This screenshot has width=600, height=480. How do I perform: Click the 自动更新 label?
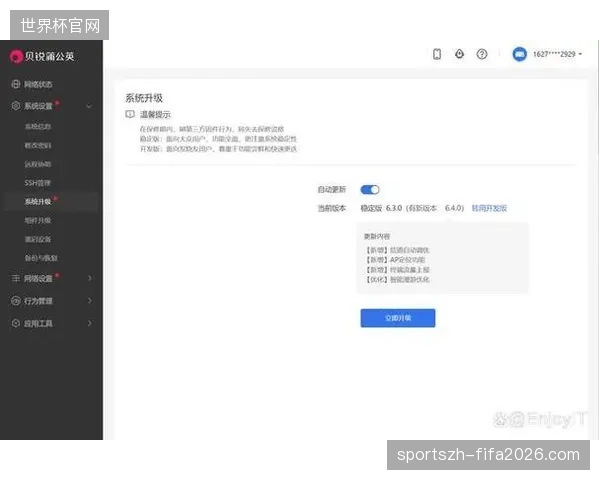[332, 189]
